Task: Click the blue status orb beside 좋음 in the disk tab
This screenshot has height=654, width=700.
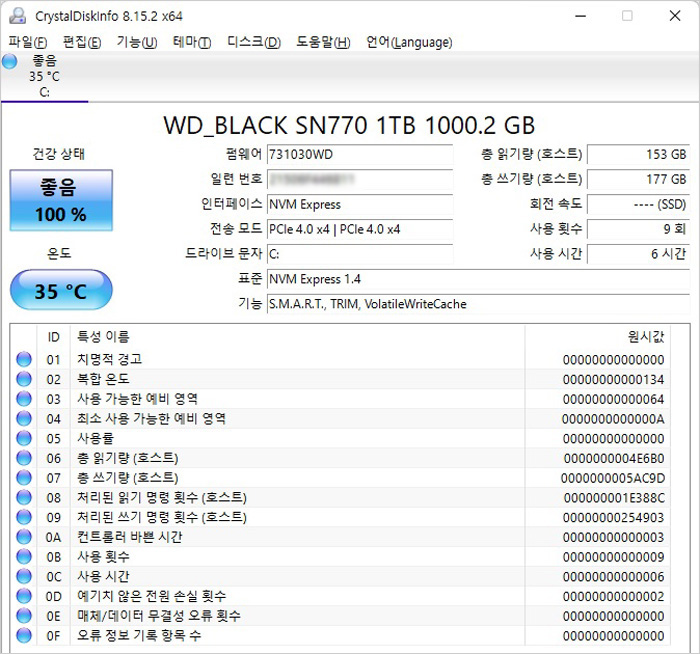Action: [x=9, y=61]
